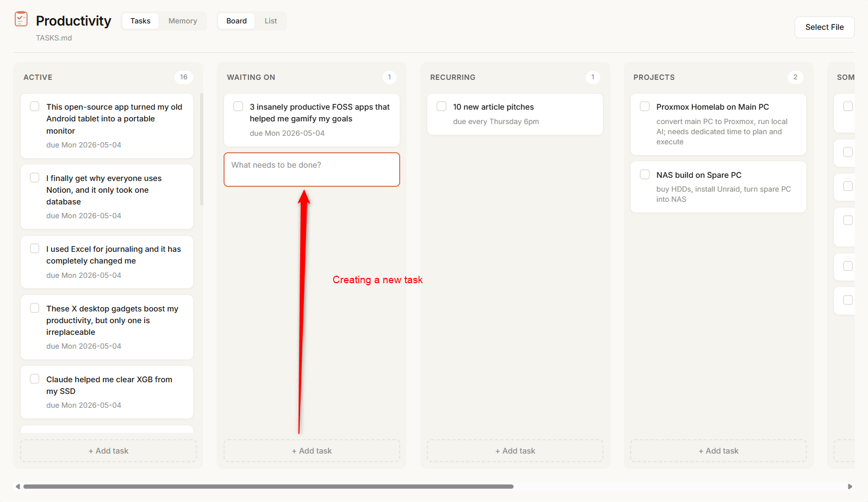Click the Productivity clipboard logo icon
The height and width of the screenshot is (502, 868).
click(21, 19)
